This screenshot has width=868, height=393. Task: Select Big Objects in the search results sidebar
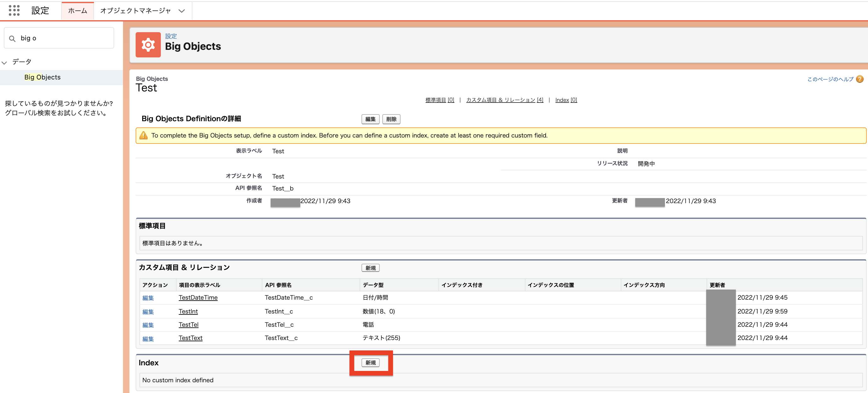(x=43, y=77)
